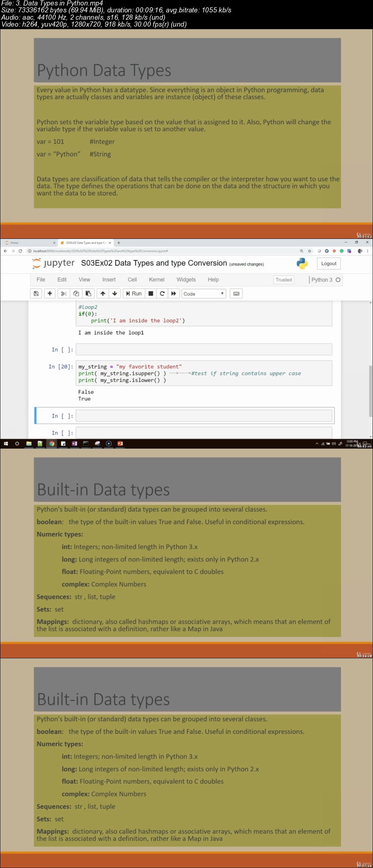This screenshot has width=373, height=868.
Task: Click the Logout button
Action: pos(329,264)
